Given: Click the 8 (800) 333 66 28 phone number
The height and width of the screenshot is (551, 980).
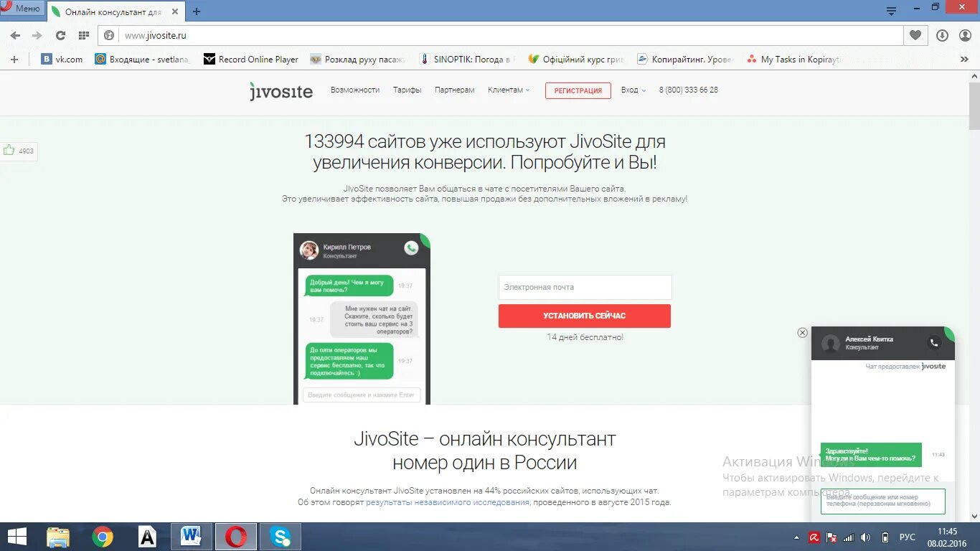Looking at the screenshot, I should 689,90.
